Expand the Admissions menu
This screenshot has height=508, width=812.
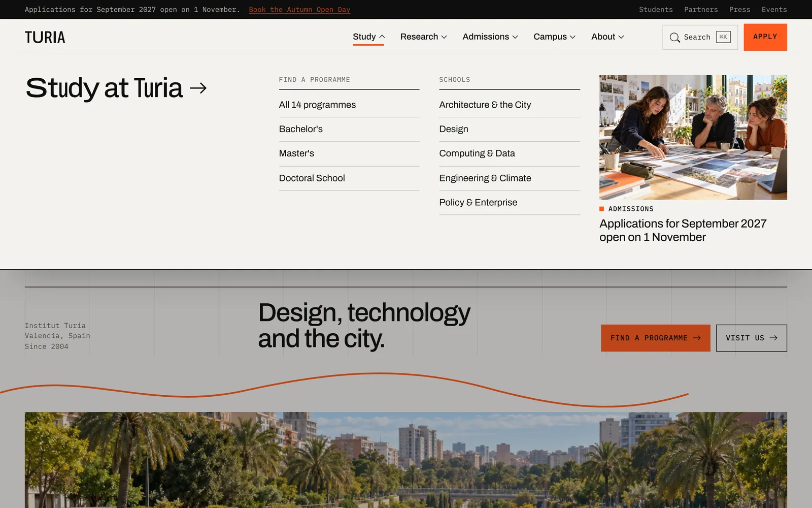point(490,37)
